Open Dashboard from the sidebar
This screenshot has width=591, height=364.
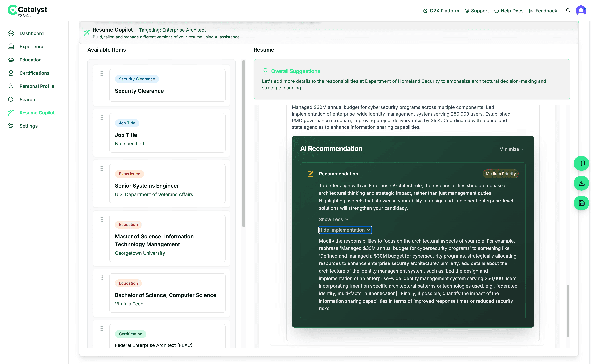[x=31, y=33]
